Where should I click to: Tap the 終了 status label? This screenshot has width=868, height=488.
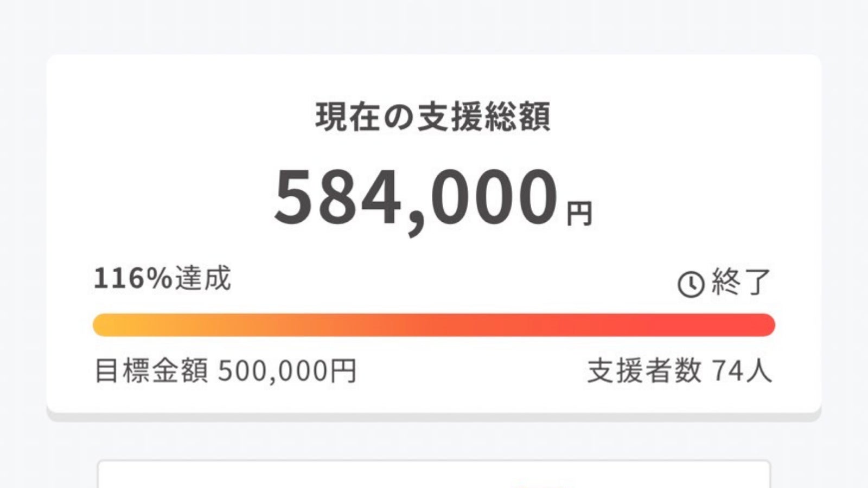[741, 282]
